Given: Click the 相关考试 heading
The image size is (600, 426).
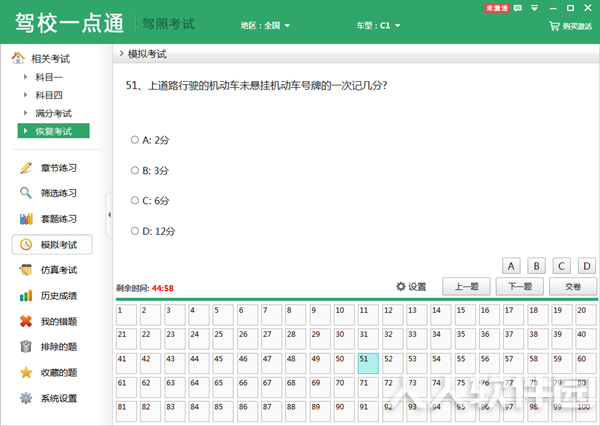Looking at the screenshot, I should (x=51, y=59).
